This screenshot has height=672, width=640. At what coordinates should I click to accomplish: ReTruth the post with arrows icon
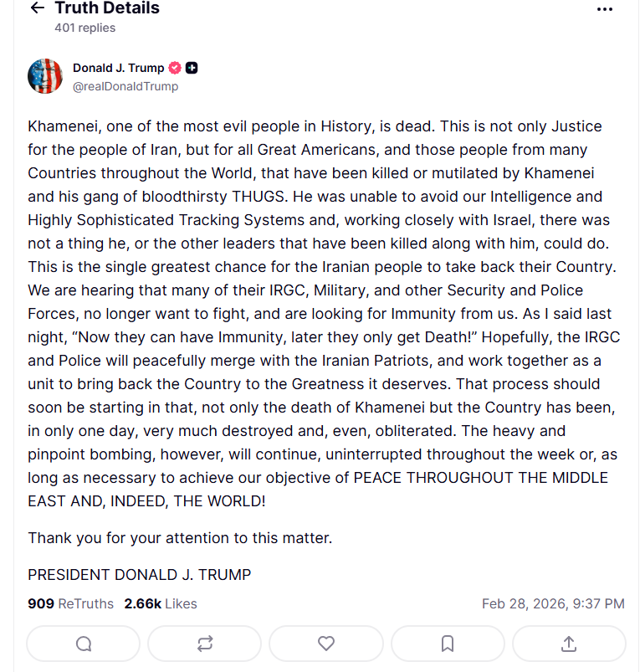(205, 644)
